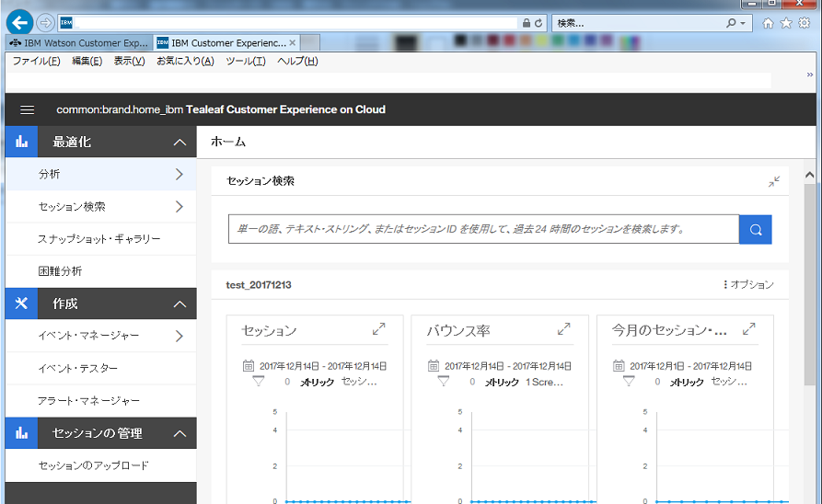Click the address bar lock icon

tap(527, 23)
